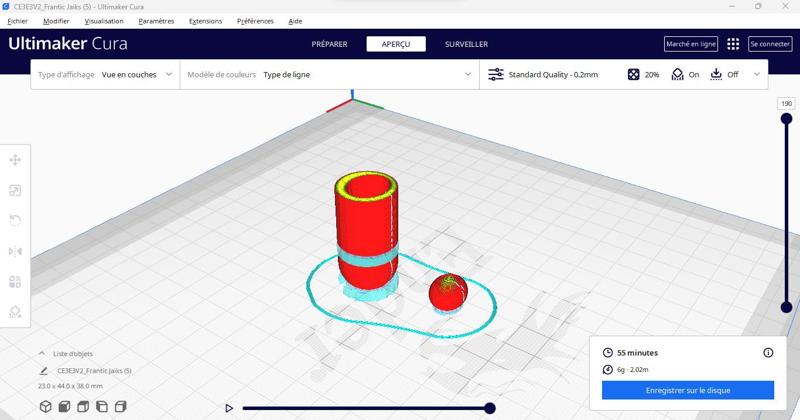Click the print settings sliders icon
The width and height of the screenshot is (800, 420).
pyautogui.click(x=495, y=75)
